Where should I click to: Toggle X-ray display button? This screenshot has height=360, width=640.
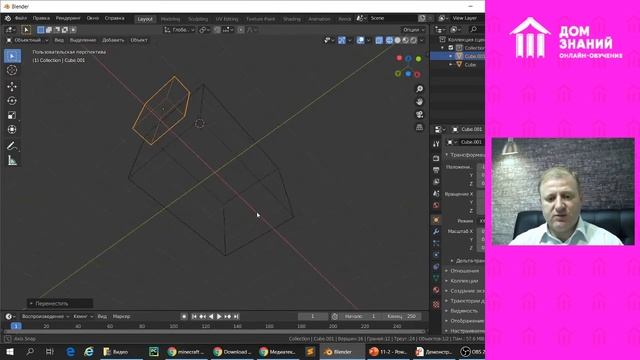click(379, 40)
